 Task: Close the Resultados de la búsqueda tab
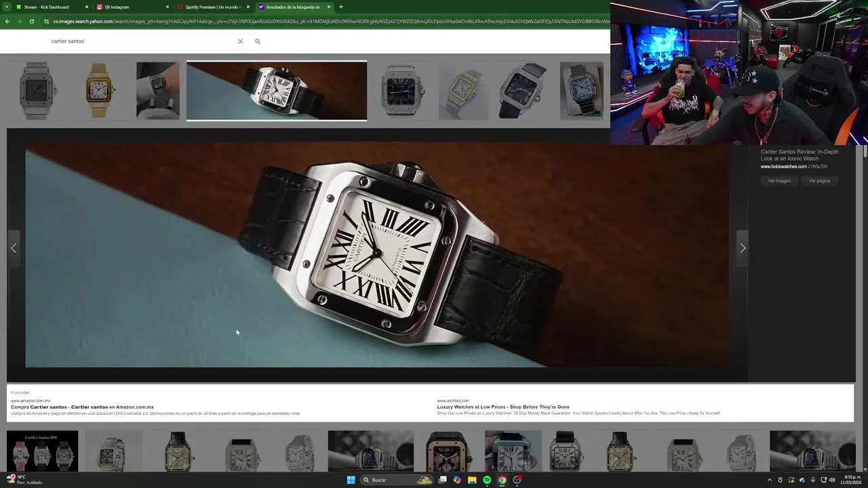click(329, 7)
